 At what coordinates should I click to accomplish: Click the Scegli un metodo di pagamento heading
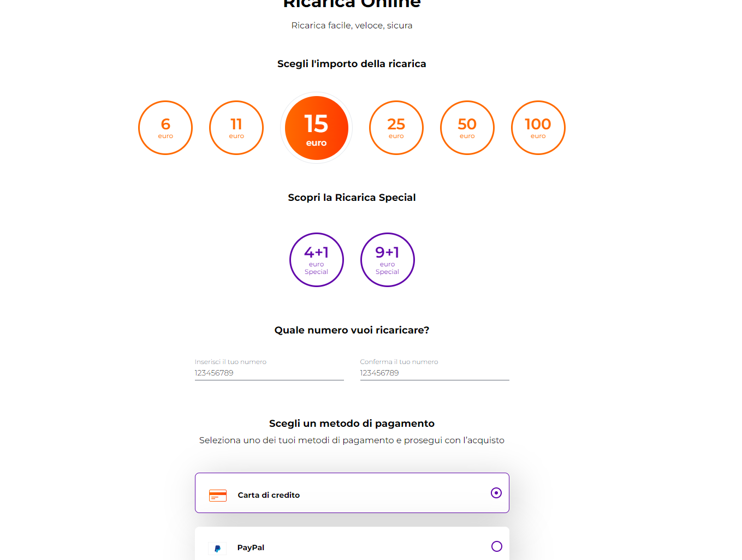tap(352, 424)
